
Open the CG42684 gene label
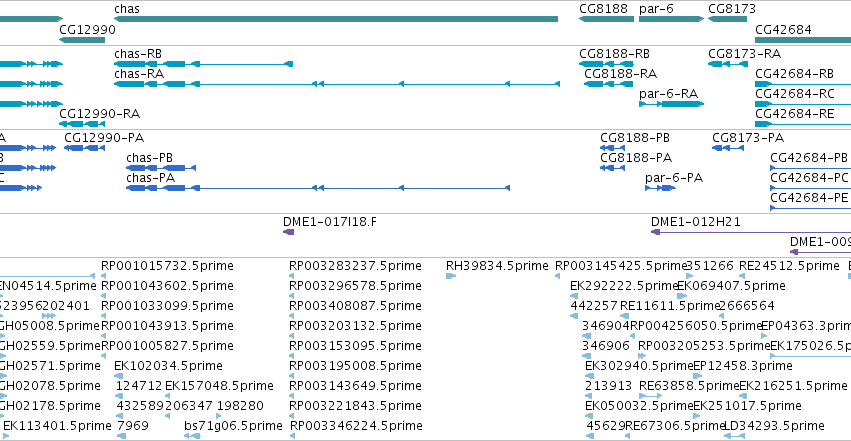[x=783, y=29]
